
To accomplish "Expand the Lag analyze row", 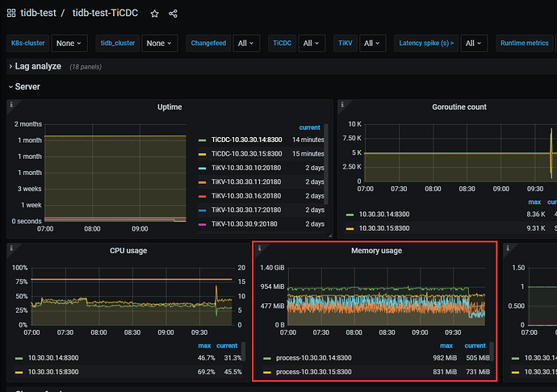I will (x=38, y=66).
